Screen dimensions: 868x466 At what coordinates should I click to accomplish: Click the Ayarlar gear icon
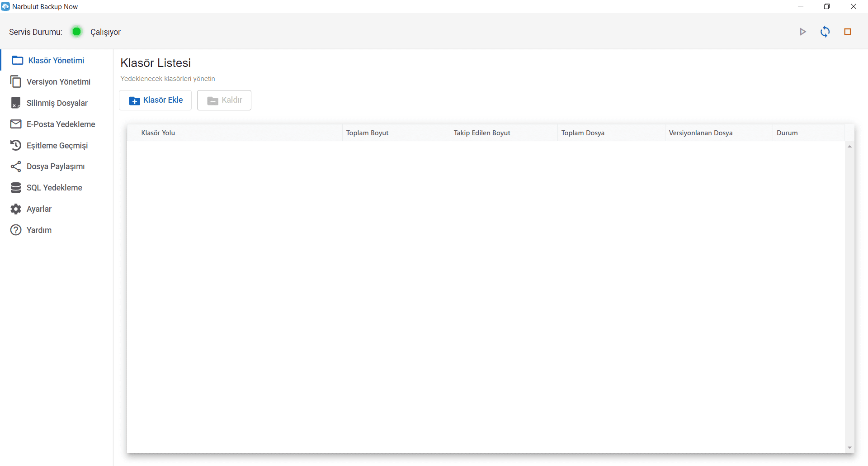[x=15, y=209]
